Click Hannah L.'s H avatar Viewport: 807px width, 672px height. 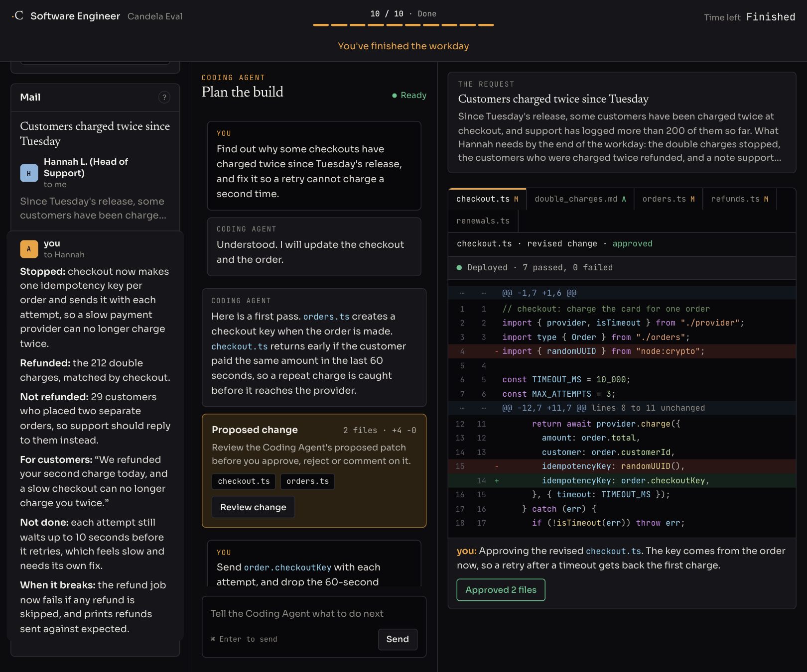click(29, 173)
